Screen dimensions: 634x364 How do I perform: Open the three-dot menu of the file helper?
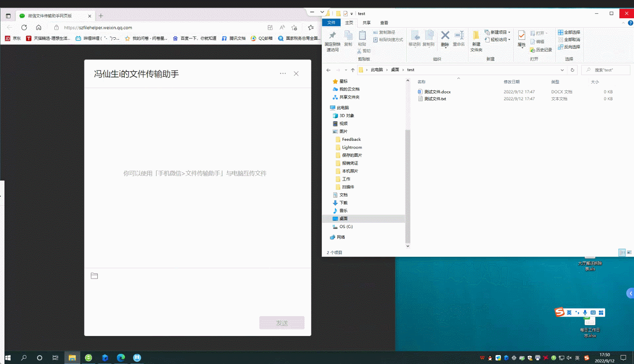pos(283,73)
